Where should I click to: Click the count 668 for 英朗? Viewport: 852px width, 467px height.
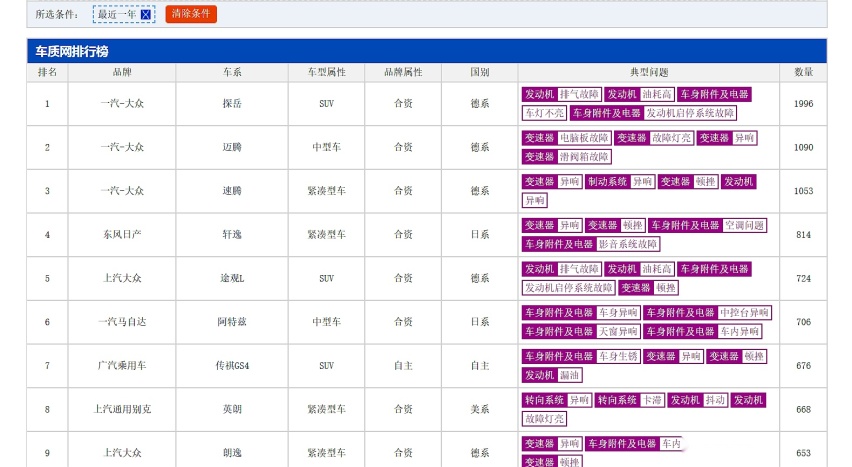click(803, 409)
